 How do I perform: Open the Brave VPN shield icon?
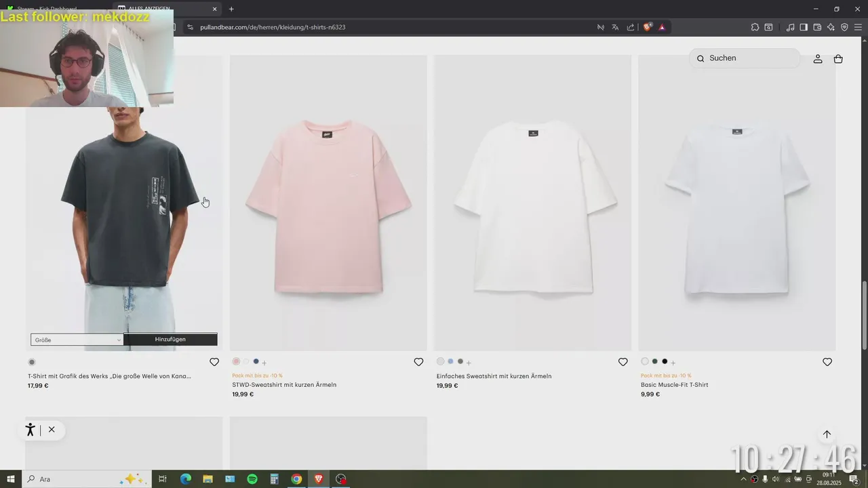pyautogui.click(x=844, y=27)
